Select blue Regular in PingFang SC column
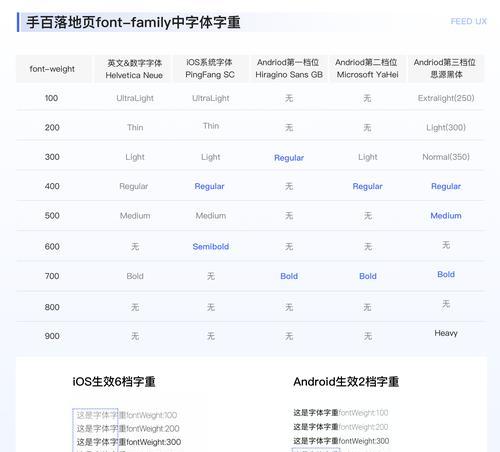This screenshot has height=452, width=500. pos(209,186)
